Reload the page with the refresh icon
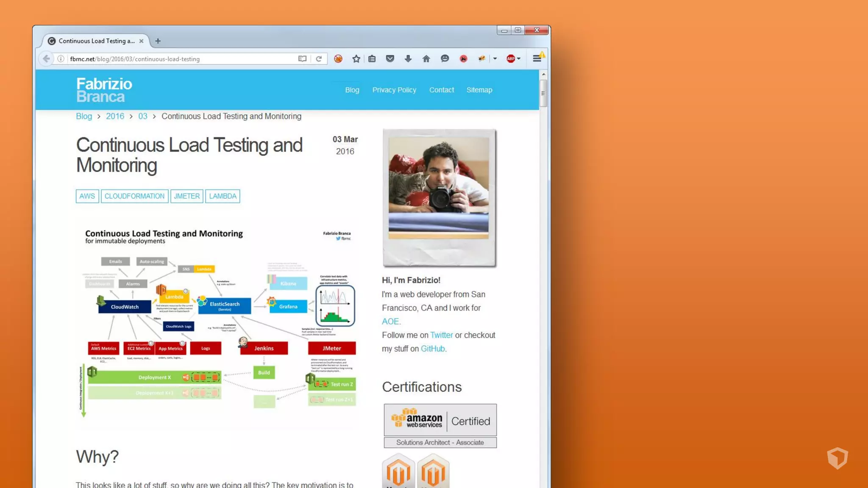This screenshot has width=868, height=488. point(319,59)
